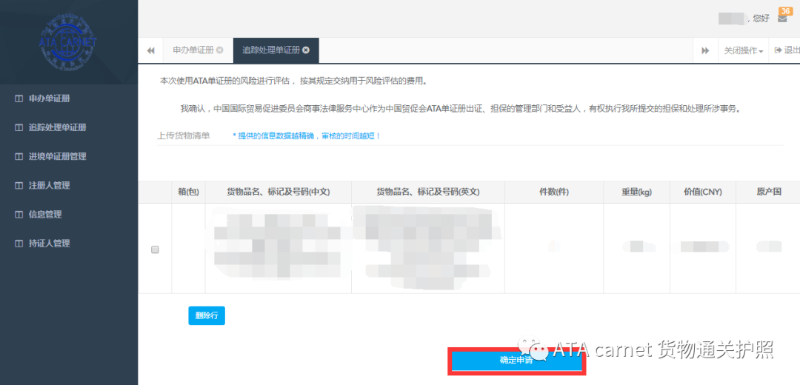Click the 件数(件) column header
The height and width of the screenshot is (385, 800).
click(x=554, y=192)
